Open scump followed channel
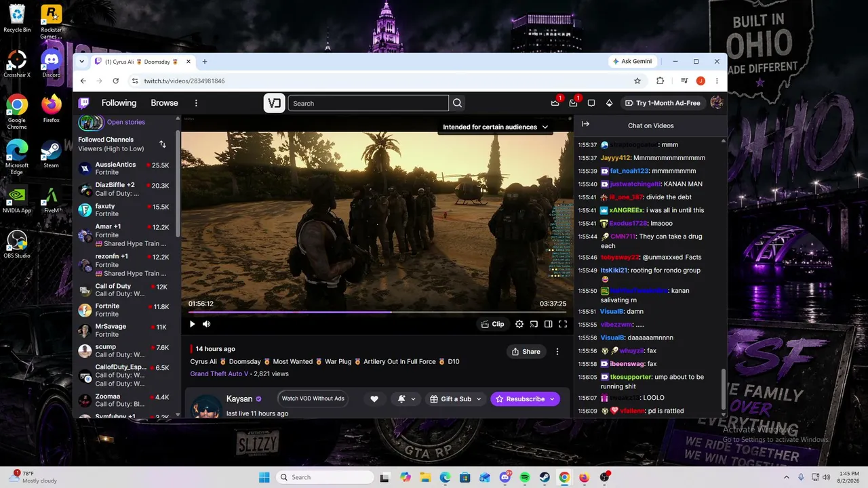Screen dimensions: 868x488 click(125, 350)
